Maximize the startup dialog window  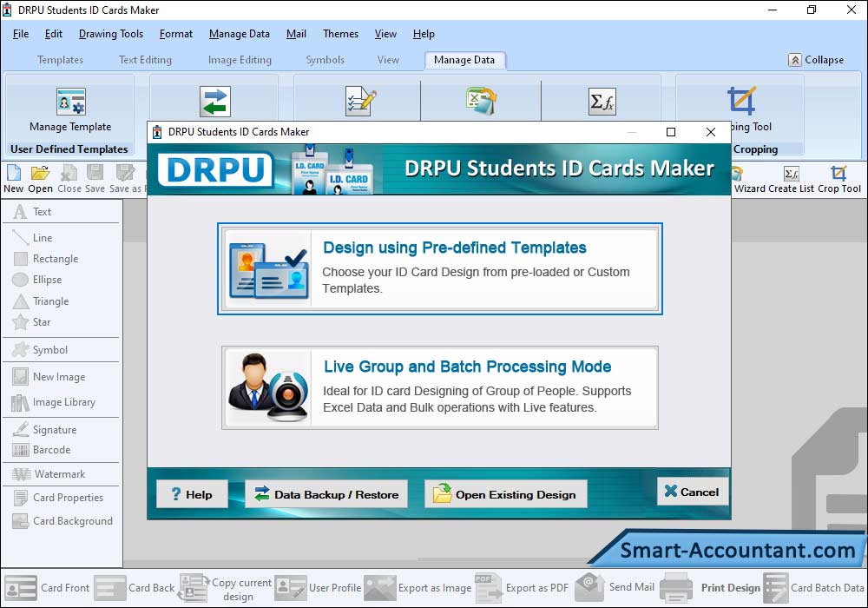point(671,132)
